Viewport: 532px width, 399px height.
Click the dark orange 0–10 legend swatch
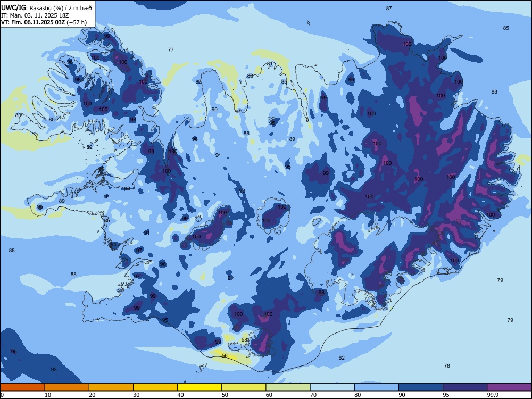(x=22, y=387)
